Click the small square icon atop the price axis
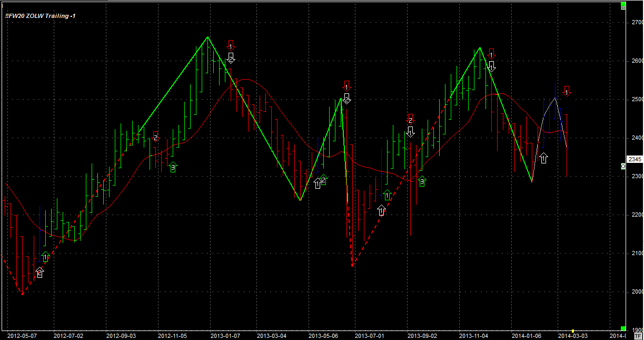Screen dimensions: 644x340 (x=623, y=7)
